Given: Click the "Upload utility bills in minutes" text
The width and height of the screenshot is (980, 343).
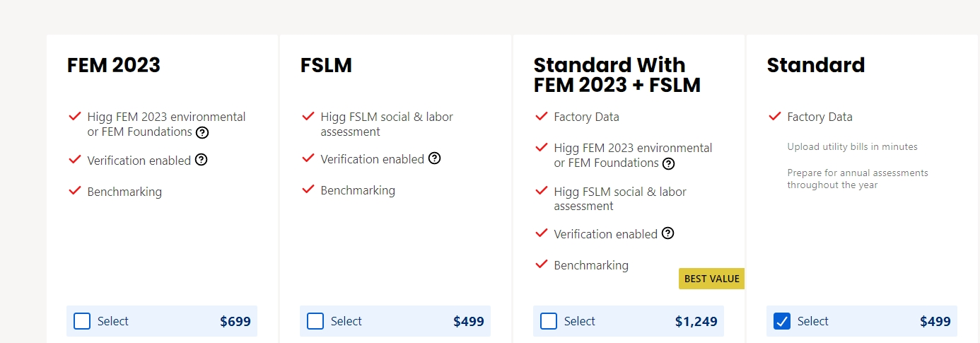Looking at the screenshot, I should tap(852, 147).
